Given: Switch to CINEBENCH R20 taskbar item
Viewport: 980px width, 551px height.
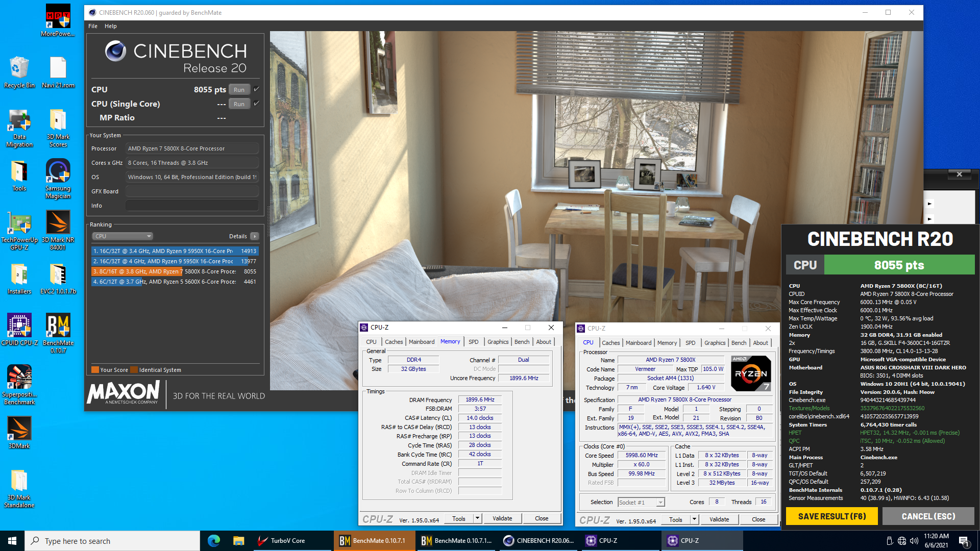Looking at the screenshot, I should pos(540,541).
